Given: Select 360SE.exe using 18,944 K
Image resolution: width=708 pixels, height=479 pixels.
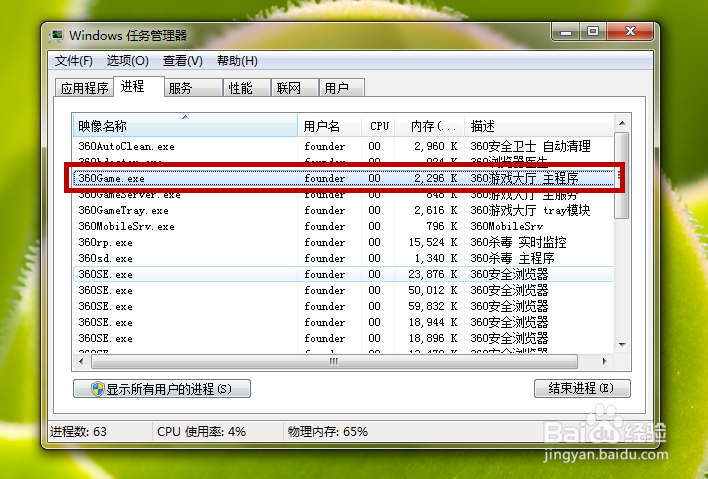Looking at the screenshot, I should [x=343, y=322].
